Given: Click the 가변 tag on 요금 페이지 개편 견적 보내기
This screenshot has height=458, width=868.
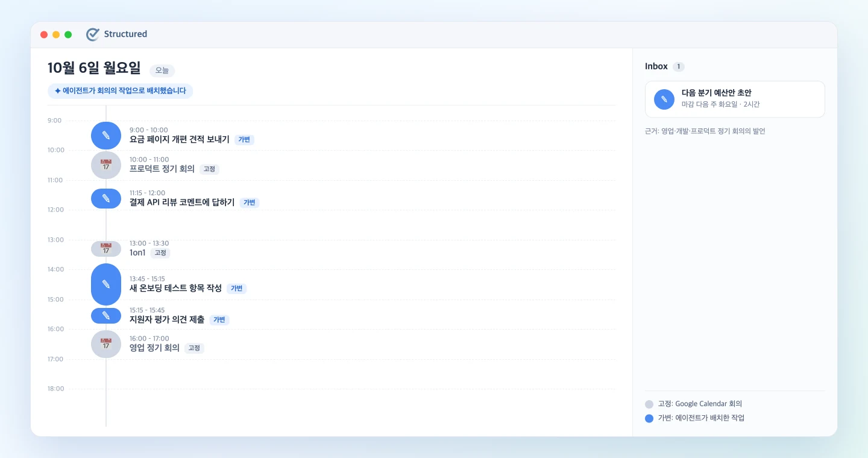Looking at the screenshot, I should tap(244, 140).
